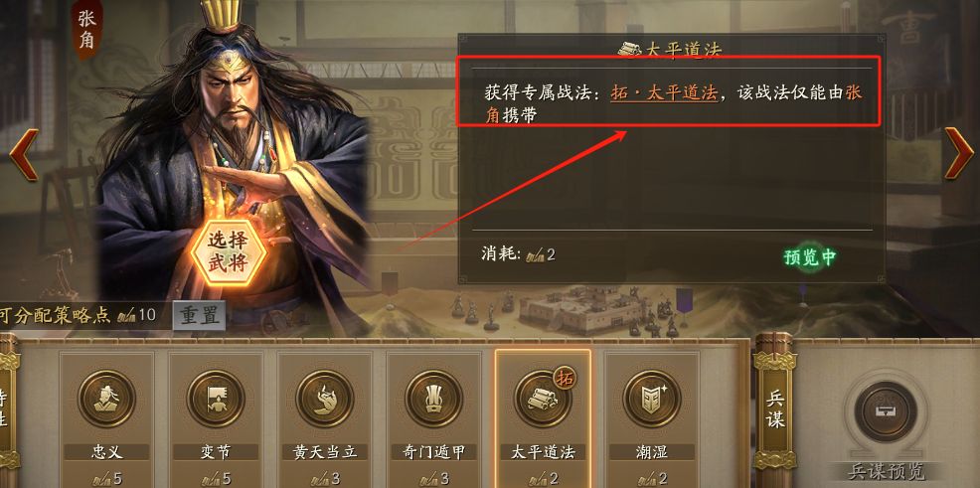Switch to the left-edge 特性 tab
The height and width of the screenshot is (488, 980).
[5, 408]
